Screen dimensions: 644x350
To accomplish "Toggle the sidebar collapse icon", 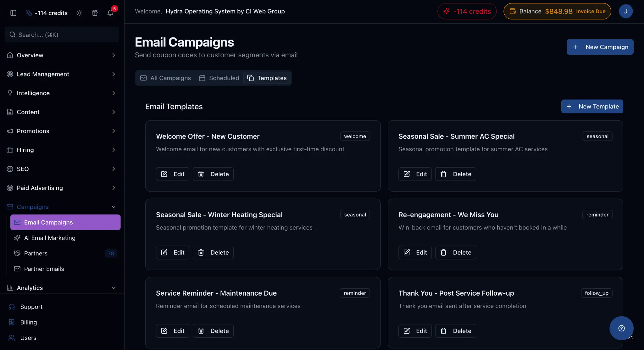I will pos(13,13).
